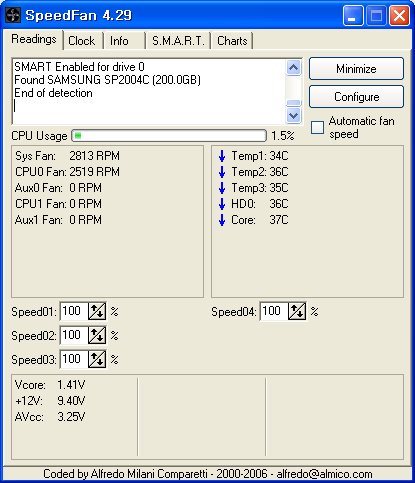The width and height of the screenshot is (415, 483).
Task: Click the Core temperature arrow icon
Action: [222, 220]
